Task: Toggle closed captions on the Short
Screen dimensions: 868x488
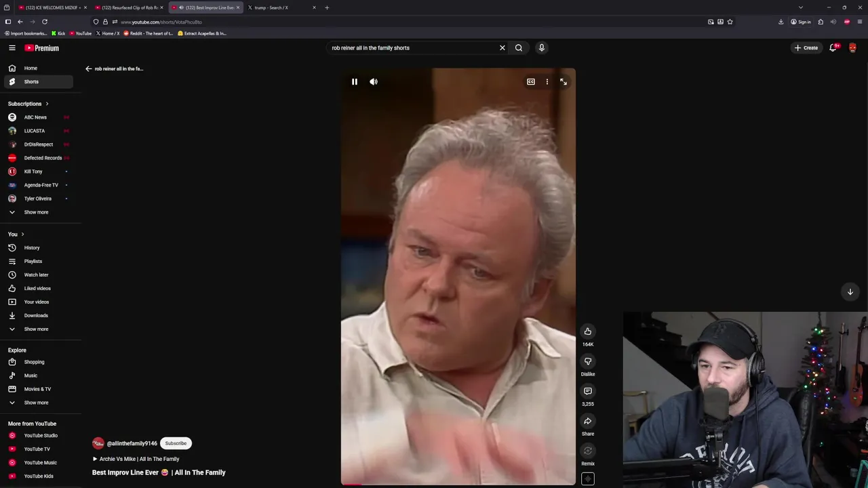Action: coord(531,81)
